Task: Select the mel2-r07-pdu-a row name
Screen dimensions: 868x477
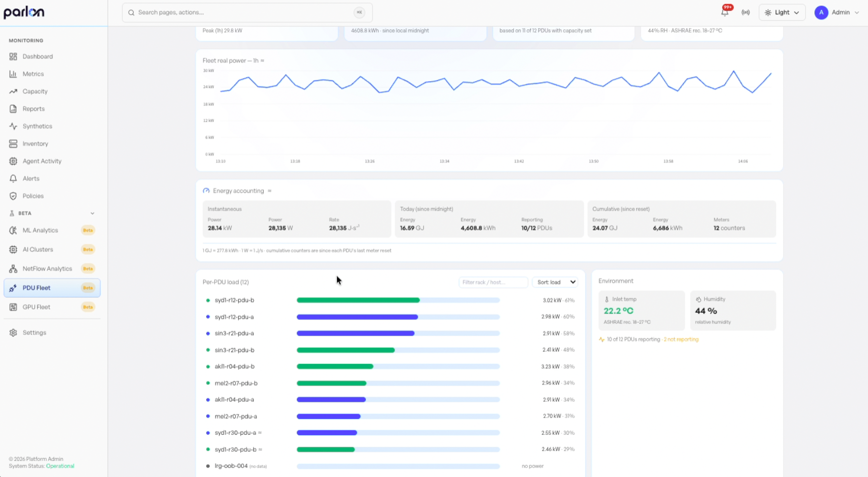Action: [236, 417]
